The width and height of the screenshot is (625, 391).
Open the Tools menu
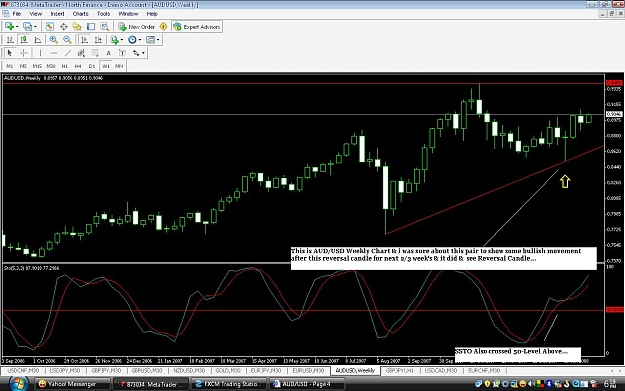[x=103, y=14]
